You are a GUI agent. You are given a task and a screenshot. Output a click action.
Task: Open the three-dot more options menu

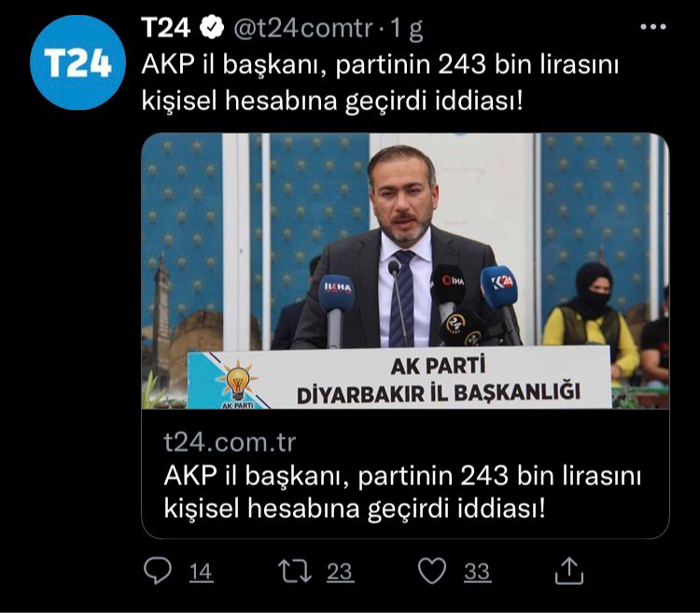(x=652, y=27)
